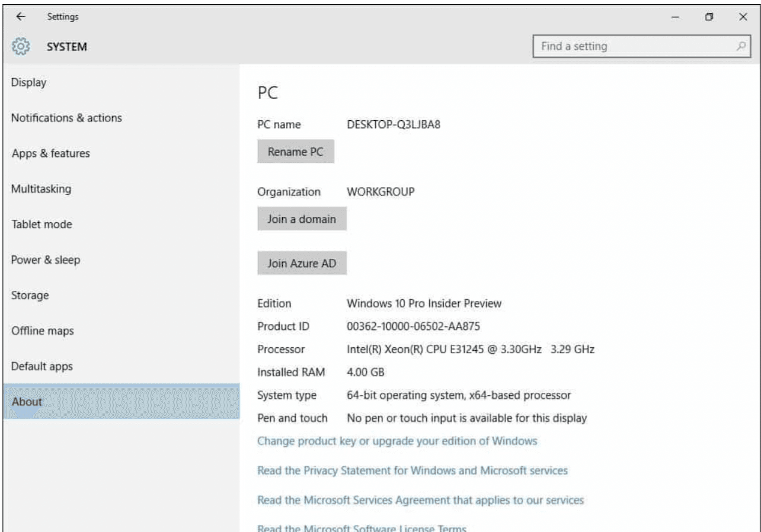The height and width of the screenshot is (532, 761).
Task: Select the About page
Action: coord(121,402)
